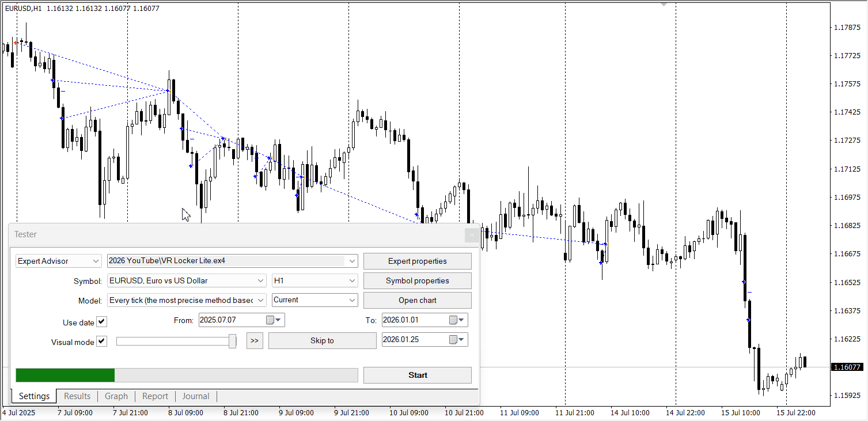Click the fast-forward >> button

click(255, 340)
